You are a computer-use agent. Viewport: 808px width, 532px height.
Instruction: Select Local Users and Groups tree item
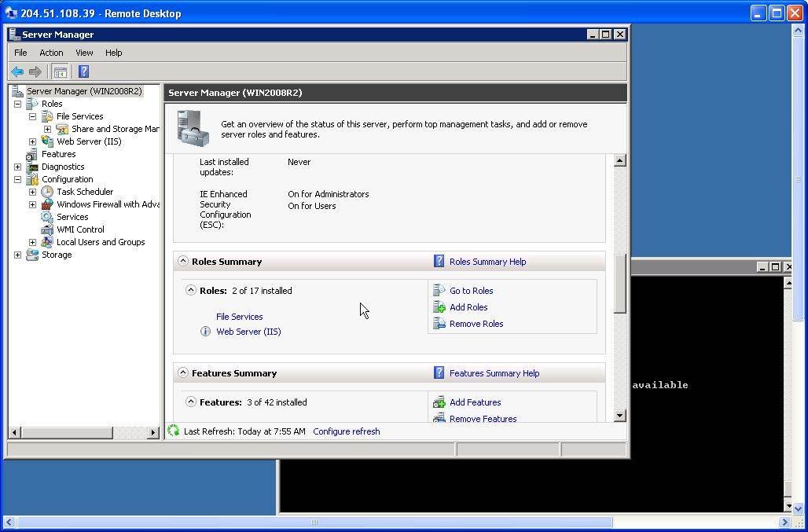pyautogui.click(x=101, y=242)
